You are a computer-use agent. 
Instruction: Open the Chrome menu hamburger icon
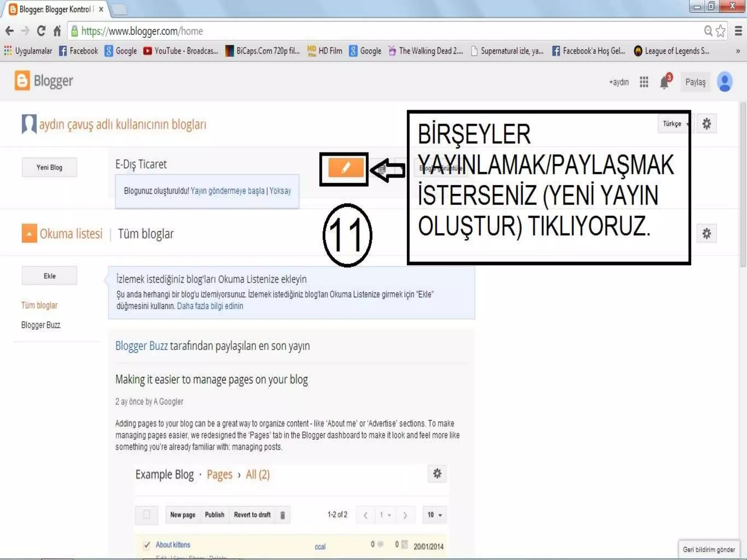(739, 31)
